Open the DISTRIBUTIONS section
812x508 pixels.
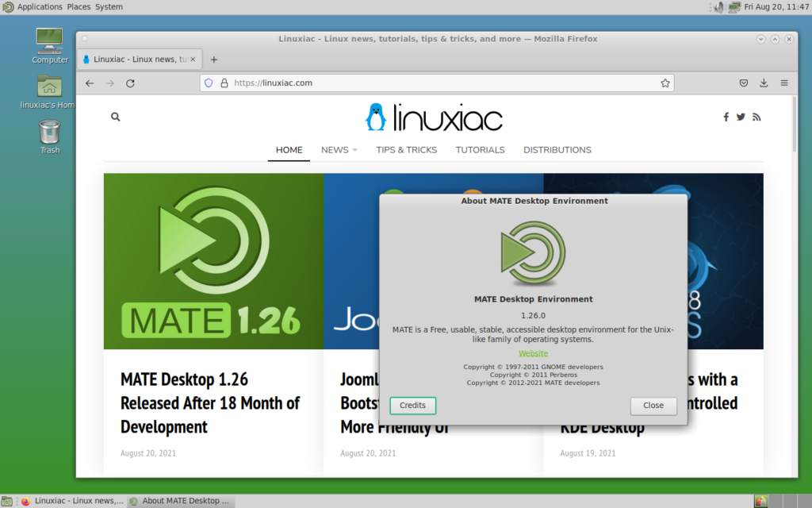click(x=557, y=150)
